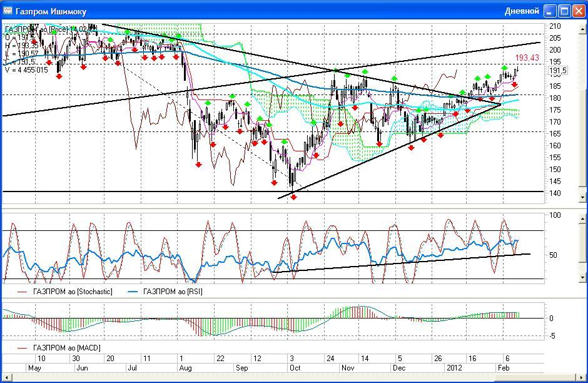
Task: Click the V = 4 455 015 volume line
Action: click(26, 69)
